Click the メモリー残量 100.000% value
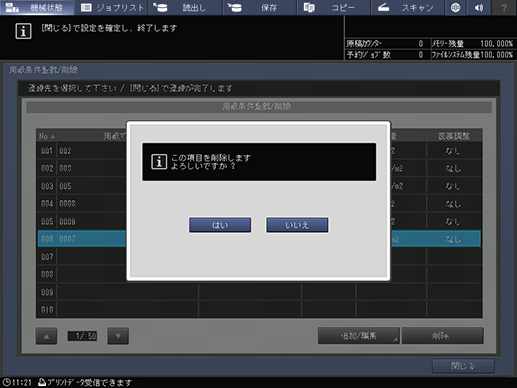 [x=496, y=44]
